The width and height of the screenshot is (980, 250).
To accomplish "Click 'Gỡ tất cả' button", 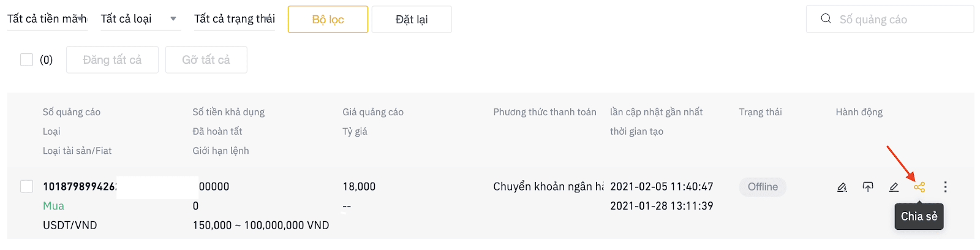I will [206, 59].
